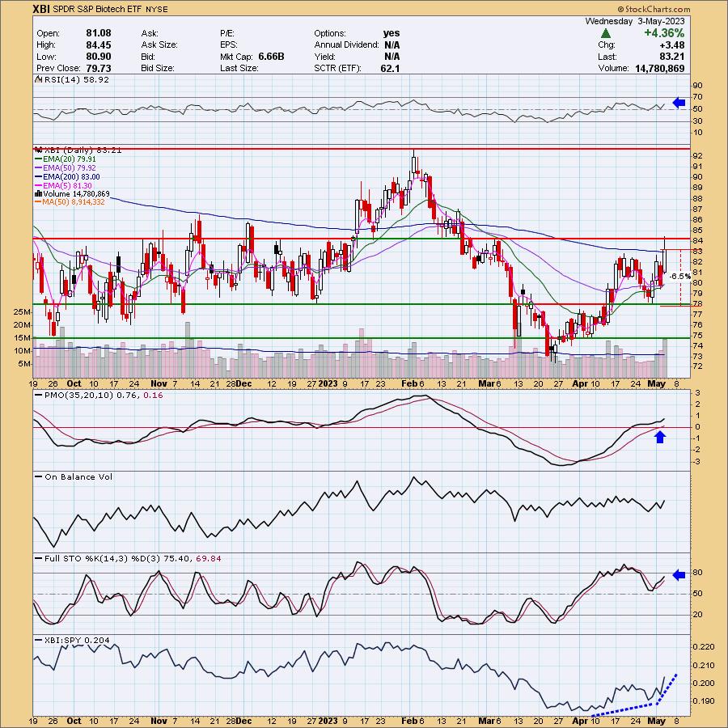Click the Chg +3.48 value
Viewport: 728px width, 728px height.
pyautogui.click(x=674, y=44)
